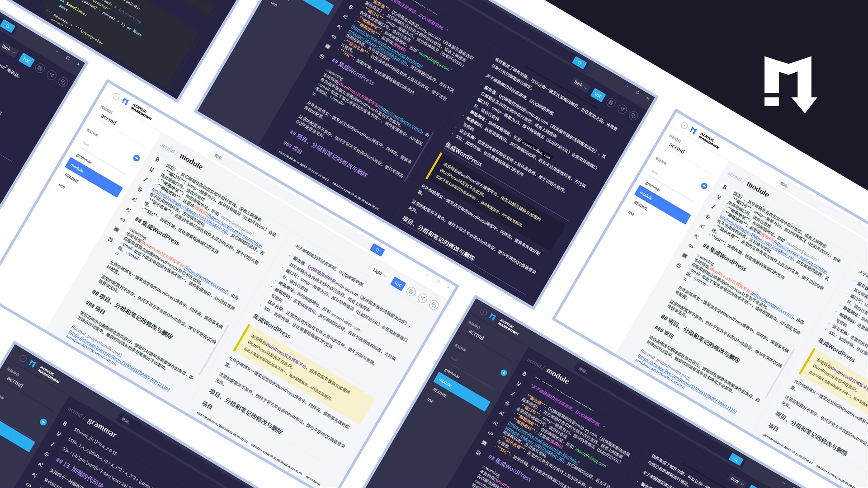Click copy icon in light-theme window toolbar
The image size is (868, 488).
pyautogui.click(x=434, y=305)
